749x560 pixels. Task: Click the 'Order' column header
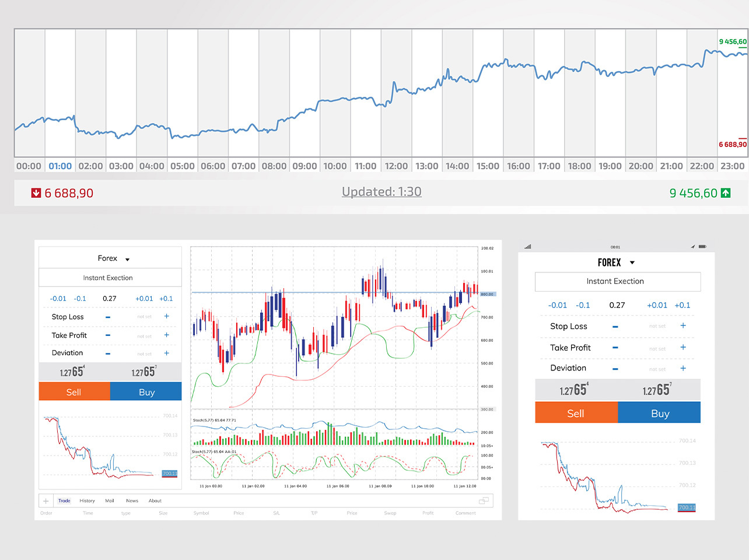(x=46, y=513)
